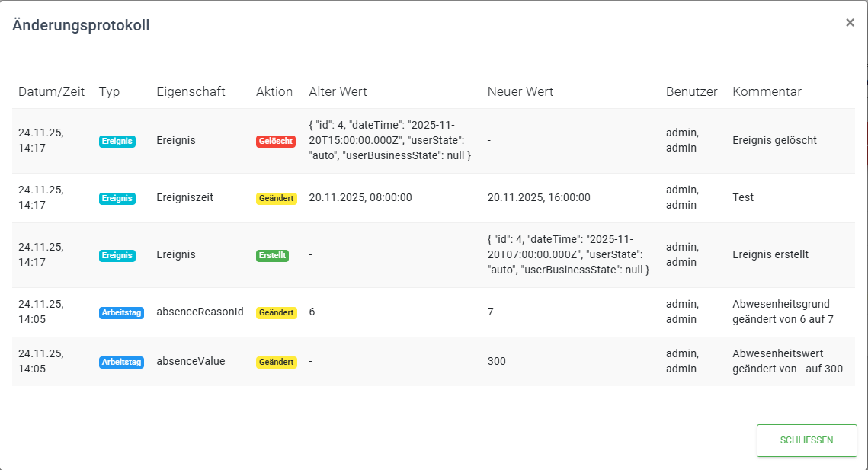Click the Alter Wert column header
Screen dimensions: 868x470
pos(338,91)
